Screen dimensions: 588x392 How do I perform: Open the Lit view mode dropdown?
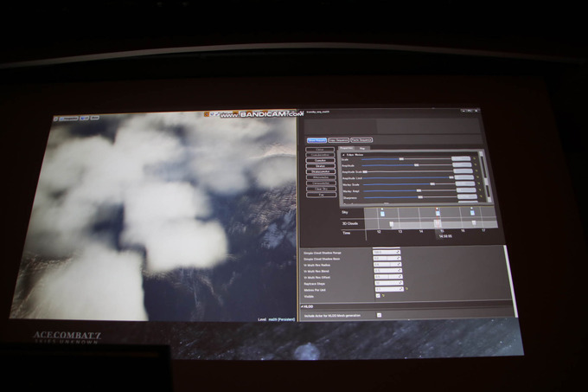tap(85, 119)
